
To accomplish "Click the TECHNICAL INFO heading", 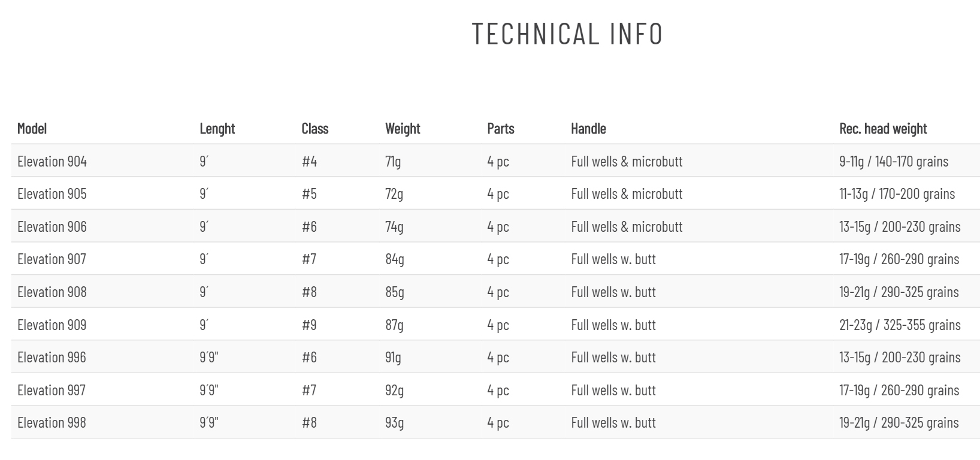I will [x=567, y=34].
